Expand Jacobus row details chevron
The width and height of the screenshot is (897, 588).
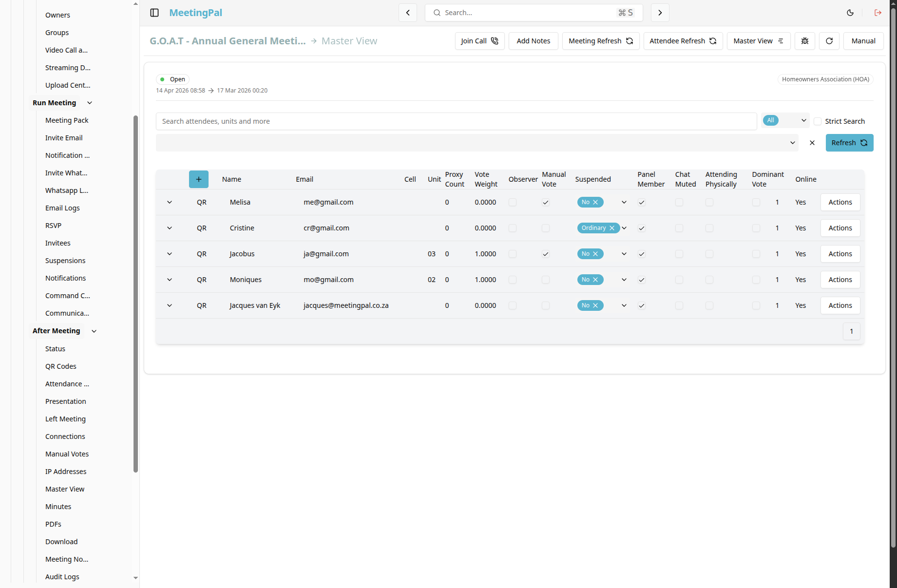click(x=170, y=254)
